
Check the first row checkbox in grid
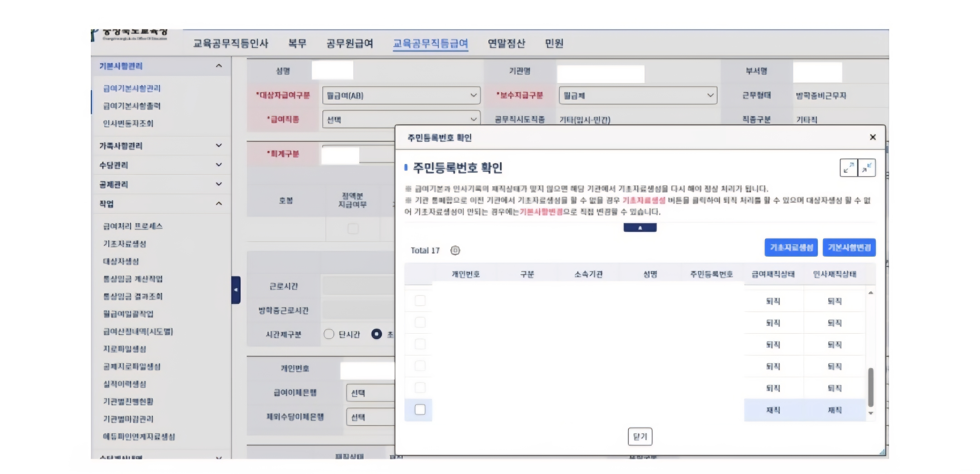[x=420, y=300]
